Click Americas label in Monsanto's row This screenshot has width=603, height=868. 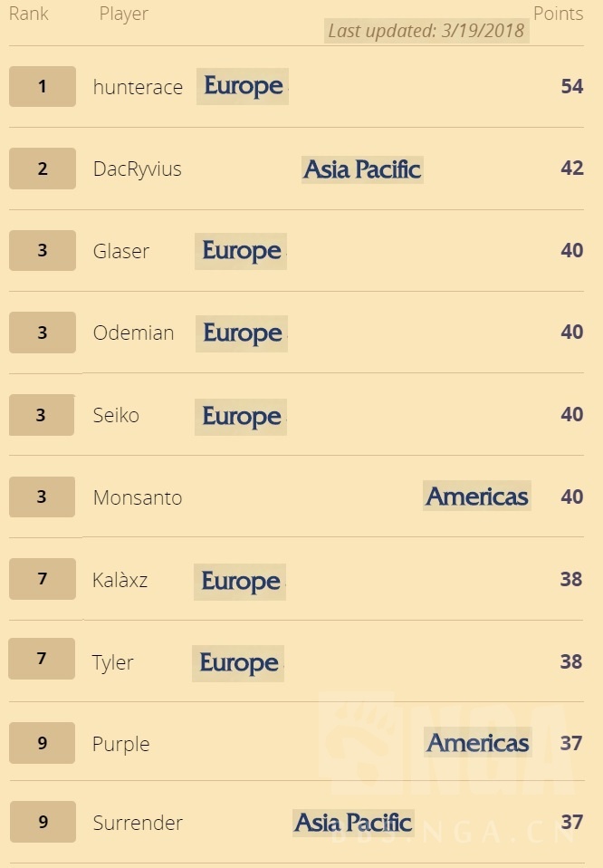pyautogui.click(x=477, y=496)
